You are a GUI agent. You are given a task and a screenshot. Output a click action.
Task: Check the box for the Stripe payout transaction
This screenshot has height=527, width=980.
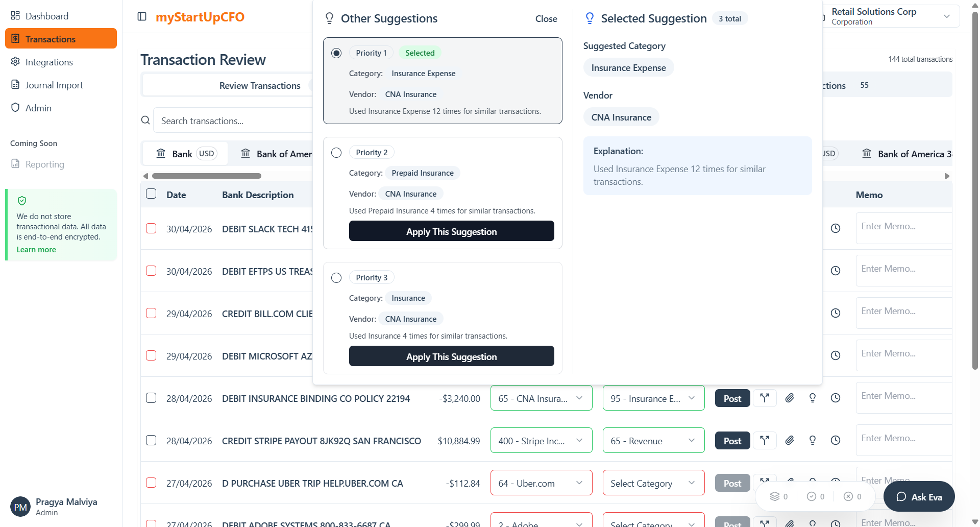(151, 440)
